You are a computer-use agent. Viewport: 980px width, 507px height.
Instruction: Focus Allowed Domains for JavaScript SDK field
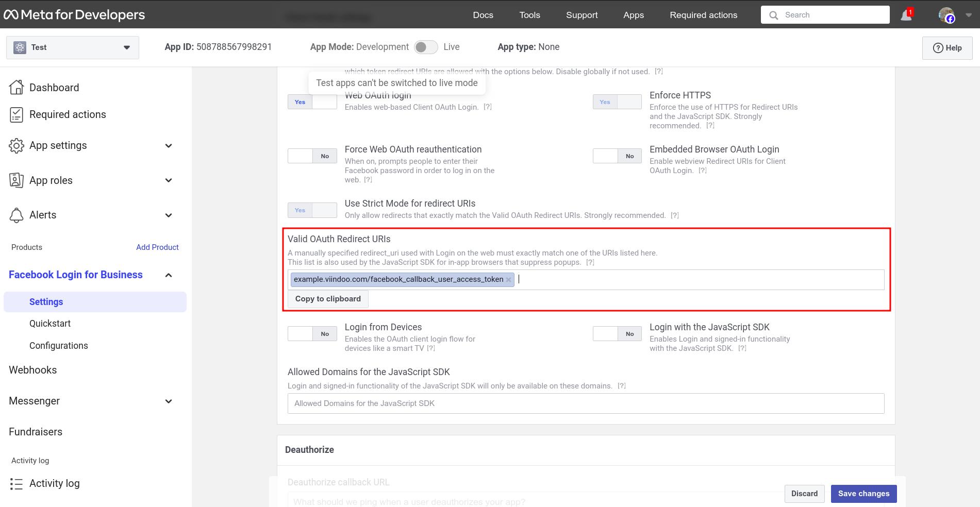(586, 403)
